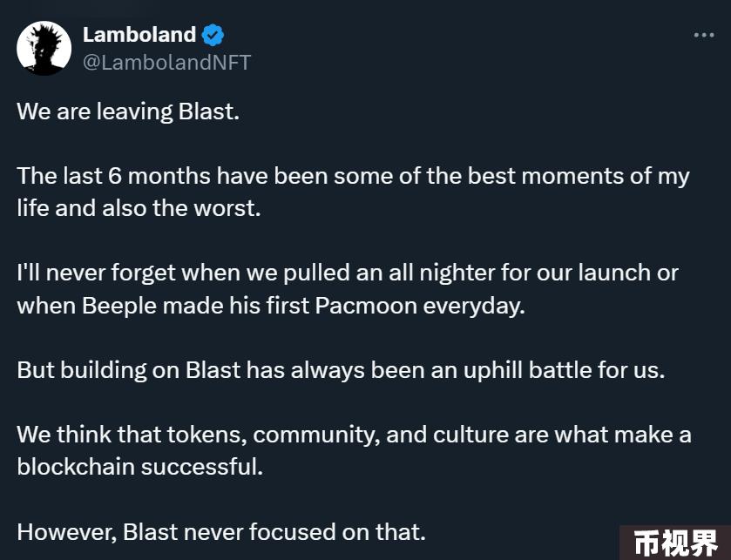
Task: Click the sentence "However, Blast never focused on that."
Action: click(x=221, y=532)
